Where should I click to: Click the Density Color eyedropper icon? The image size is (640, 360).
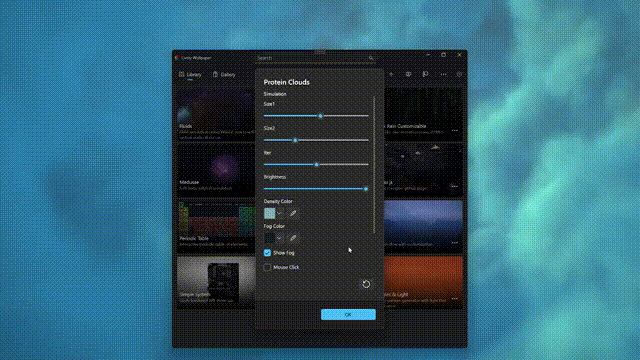(x=293, y=213)
